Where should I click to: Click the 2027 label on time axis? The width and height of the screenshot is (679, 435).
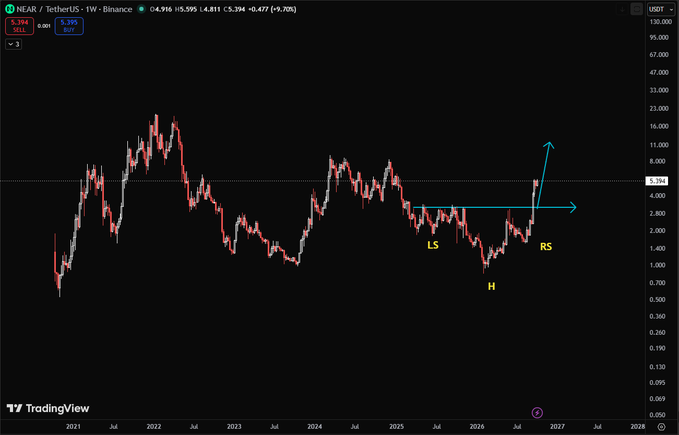pos(557,427)
